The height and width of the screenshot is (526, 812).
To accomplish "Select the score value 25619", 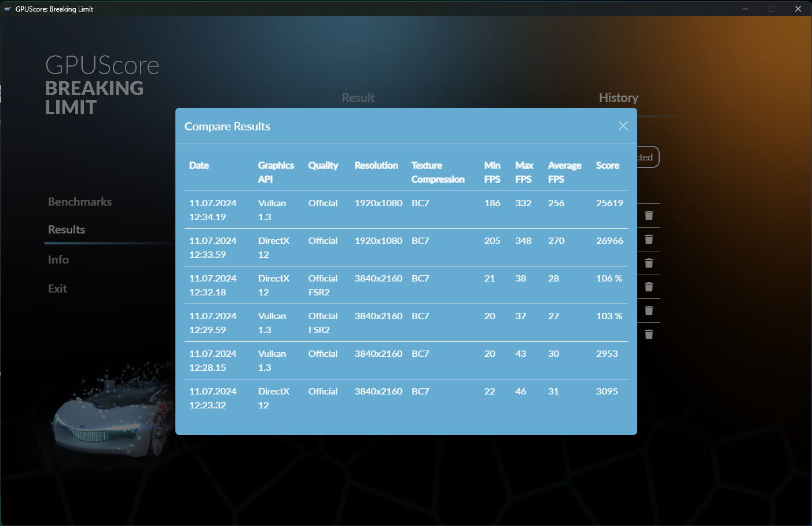I will (x=610, y=203).
